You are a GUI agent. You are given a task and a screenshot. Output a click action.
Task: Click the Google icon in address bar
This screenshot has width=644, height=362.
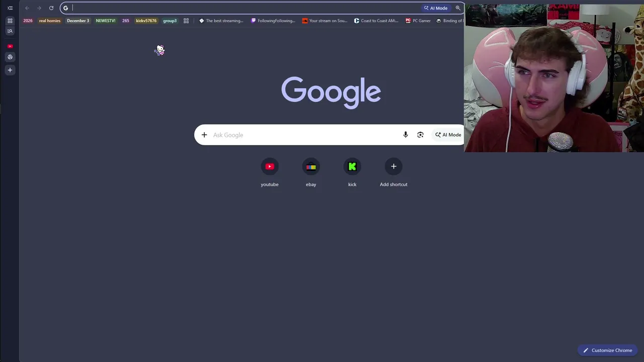[65, 8]
